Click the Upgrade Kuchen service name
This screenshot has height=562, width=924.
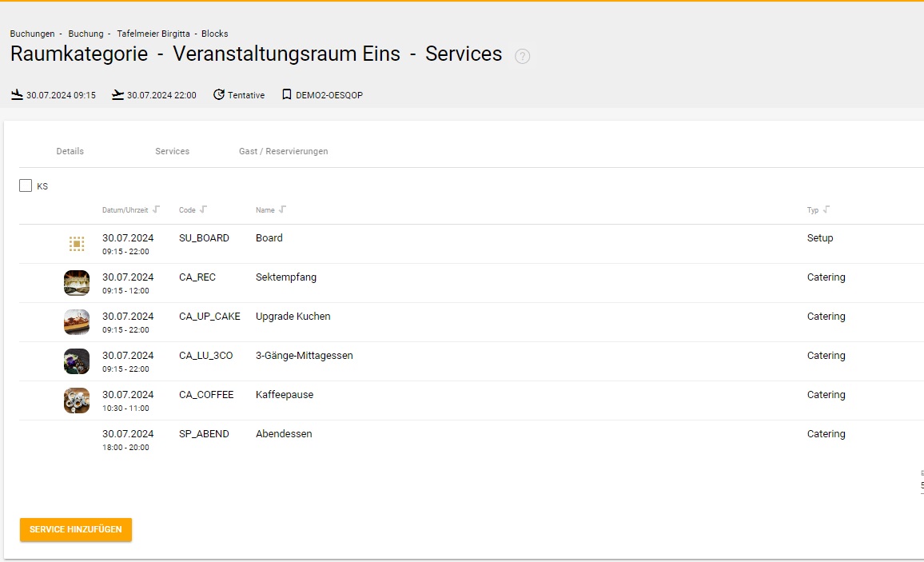click(x=293, y=317)
